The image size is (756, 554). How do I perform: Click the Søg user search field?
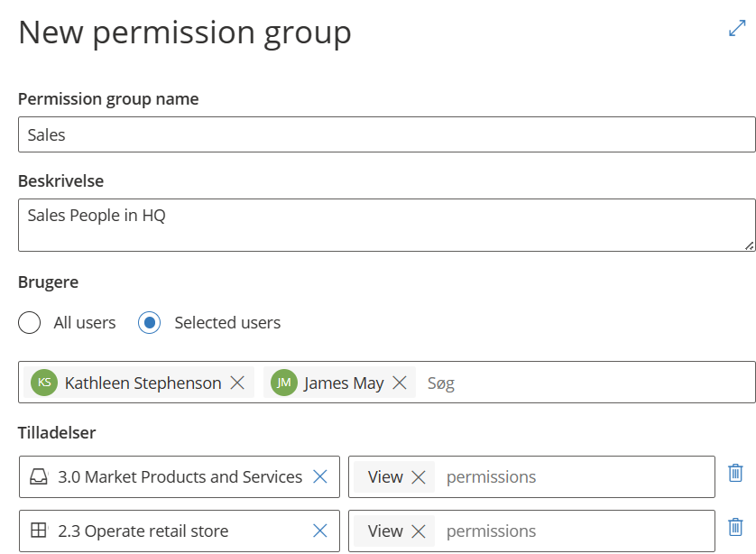pos(586,383)
